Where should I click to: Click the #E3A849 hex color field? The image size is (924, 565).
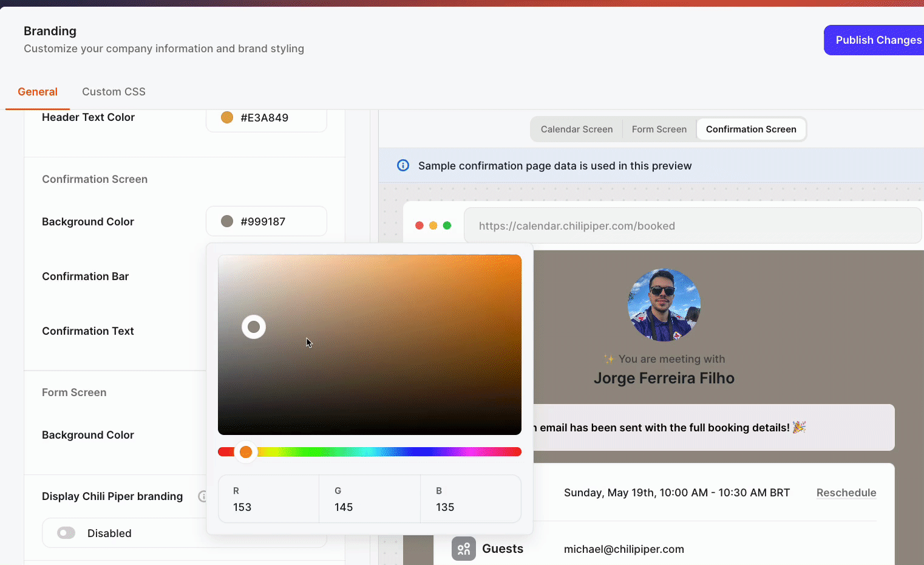pyautogui.click(x=267, y=118)
